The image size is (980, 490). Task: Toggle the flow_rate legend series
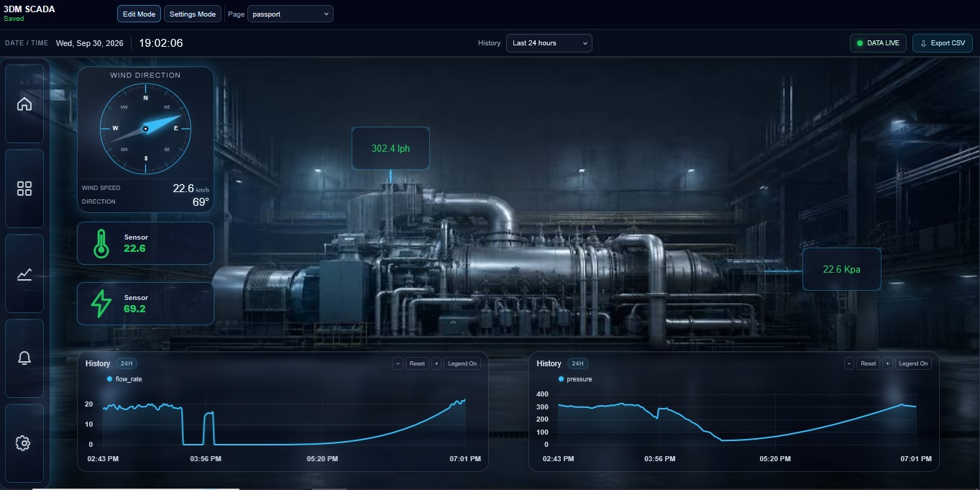point(124,378)
